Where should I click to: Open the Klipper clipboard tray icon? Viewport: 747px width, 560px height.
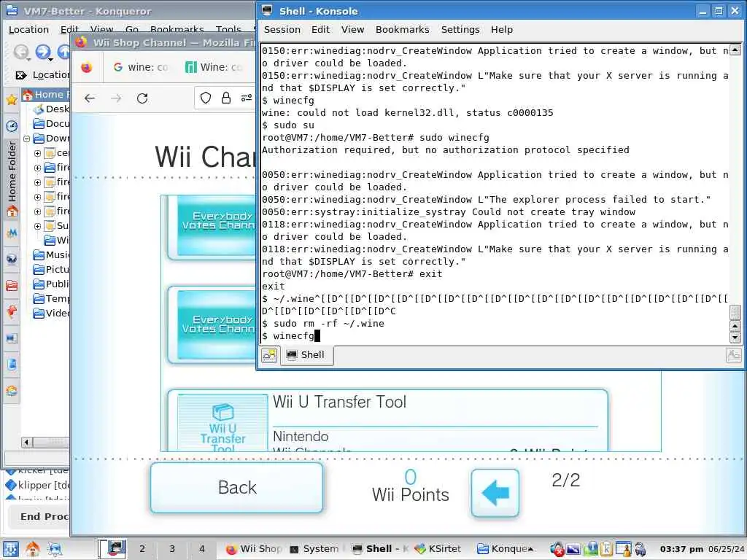click(x=606, y=549)
